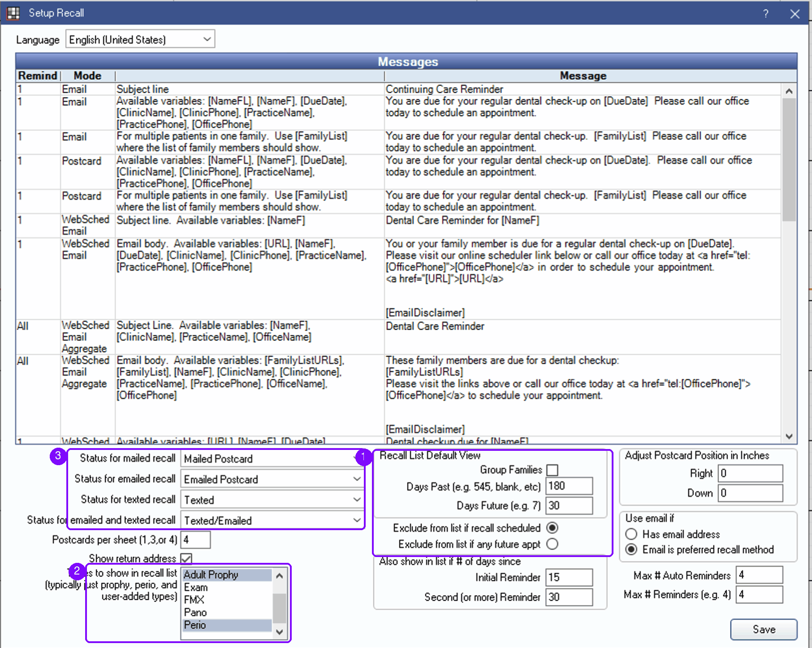Click the Days Past input field
Screen dimensions: 812x648
coord(569,486)
